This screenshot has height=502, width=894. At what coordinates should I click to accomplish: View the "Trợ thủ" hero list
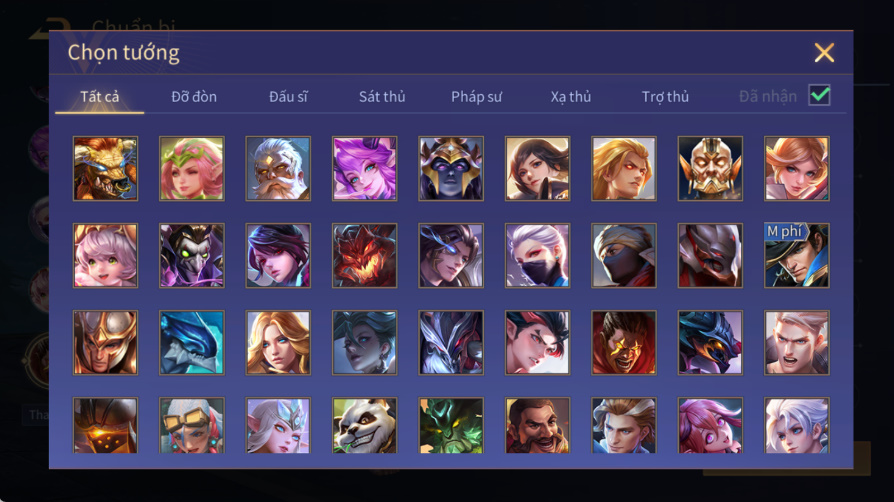pyautogui.click(x=665, y=96)
